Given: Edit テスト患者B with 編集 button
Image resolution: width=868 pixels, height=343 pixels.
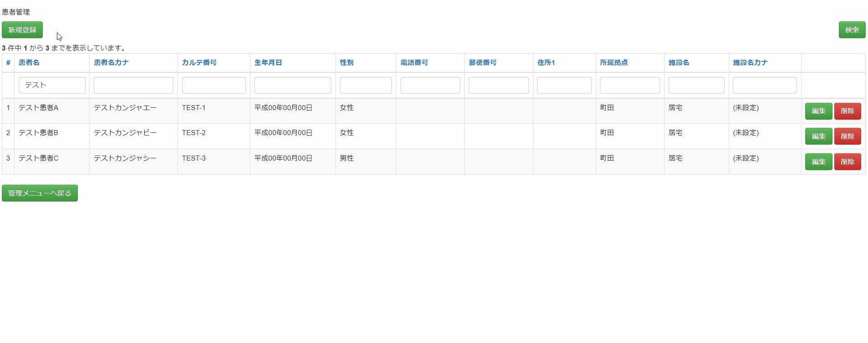Looking at the screenshot, I should pos(818,136).
